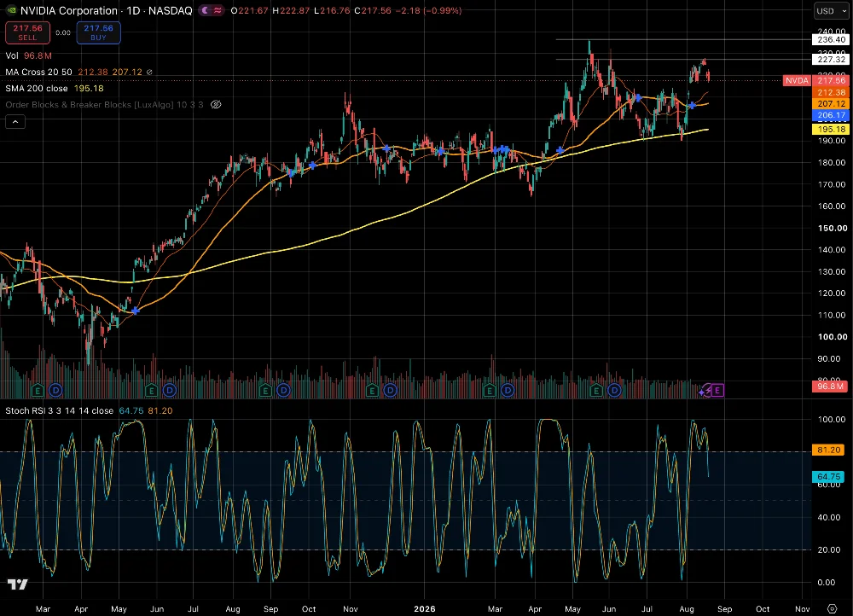
Task: Open the dividend D marker from March 2025
Action: pos(55,390)
